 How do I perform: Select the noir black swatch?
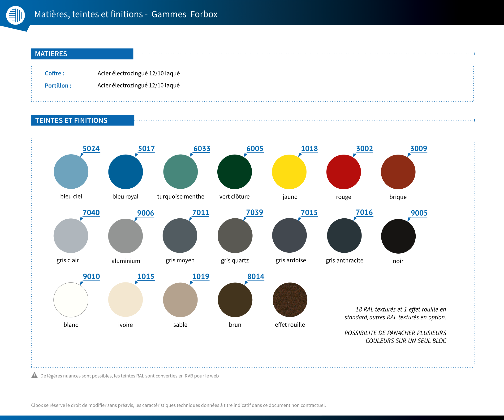click(398, 236)
